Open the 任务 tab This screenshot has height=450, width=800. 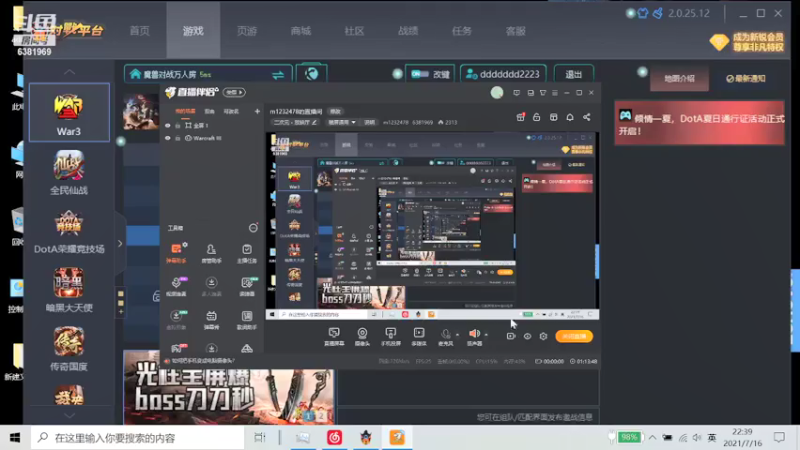pyautogui.click(x=461, y=31)
